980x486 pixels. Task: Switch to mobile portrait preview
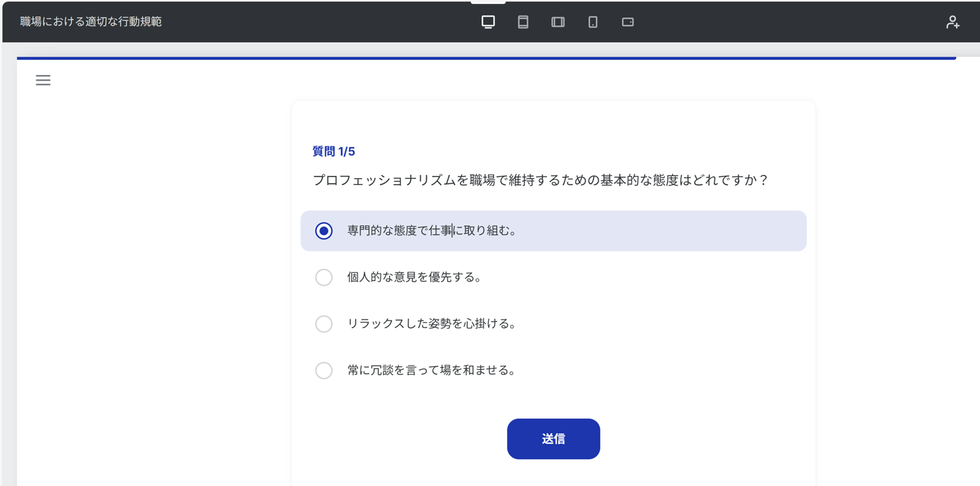click(593, 22)
